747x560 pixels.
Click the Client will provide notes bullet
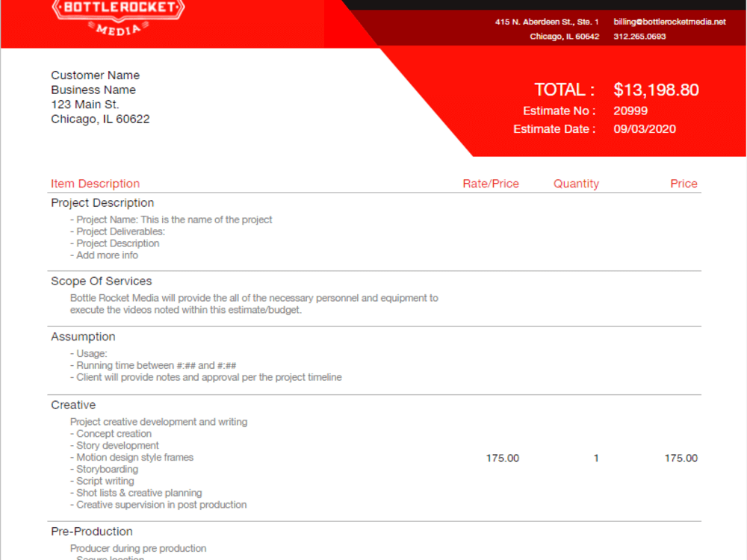click(206, 377)
